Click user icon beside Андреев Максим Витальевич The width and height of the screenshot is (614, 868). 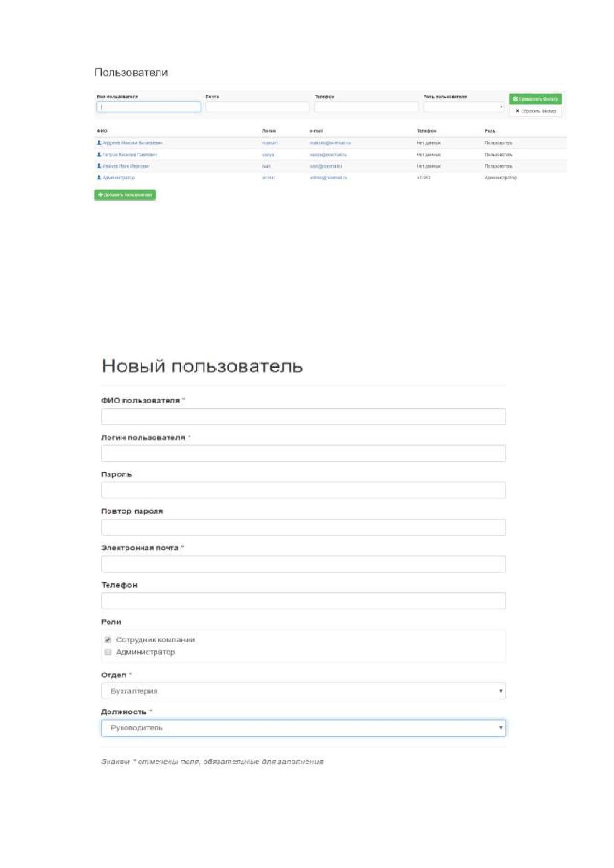click(99, 143)
